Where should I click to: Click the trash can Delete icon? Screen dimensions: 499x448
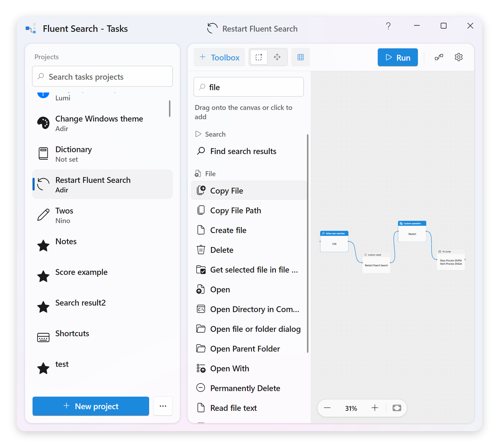click(201, 250)
